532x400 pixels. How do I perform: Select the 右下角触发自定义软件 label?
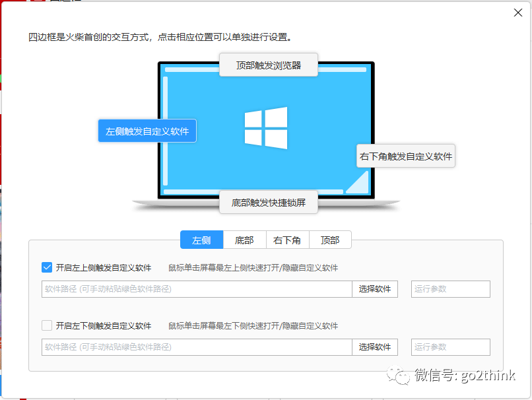[x=406, y=156]
